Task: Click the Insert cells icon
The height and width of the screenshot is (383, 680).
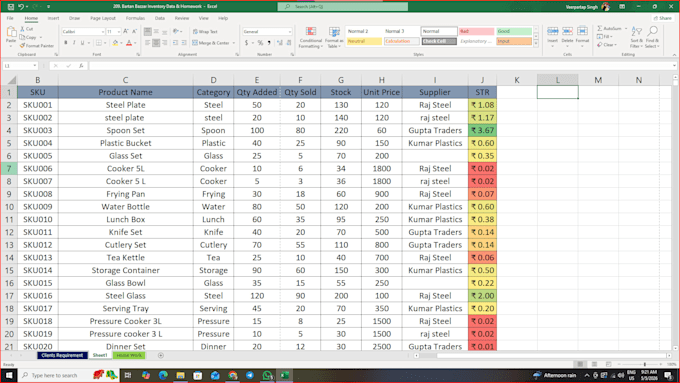Action: pos(552,31)
